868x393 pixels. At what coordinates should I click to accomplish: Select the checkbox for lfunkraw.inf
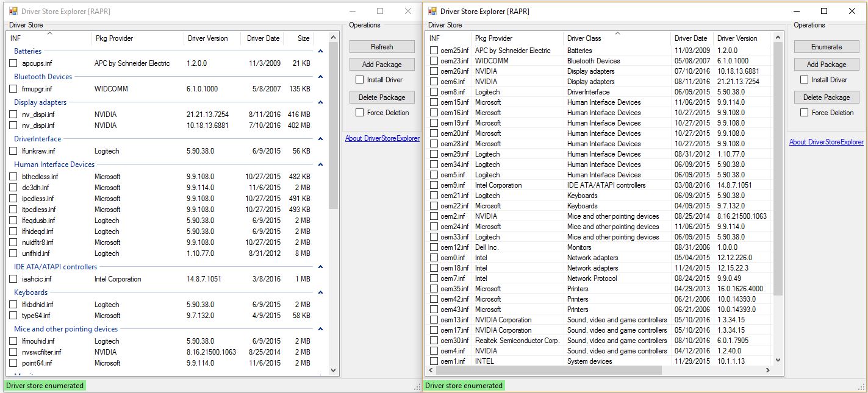click(13, 151)
